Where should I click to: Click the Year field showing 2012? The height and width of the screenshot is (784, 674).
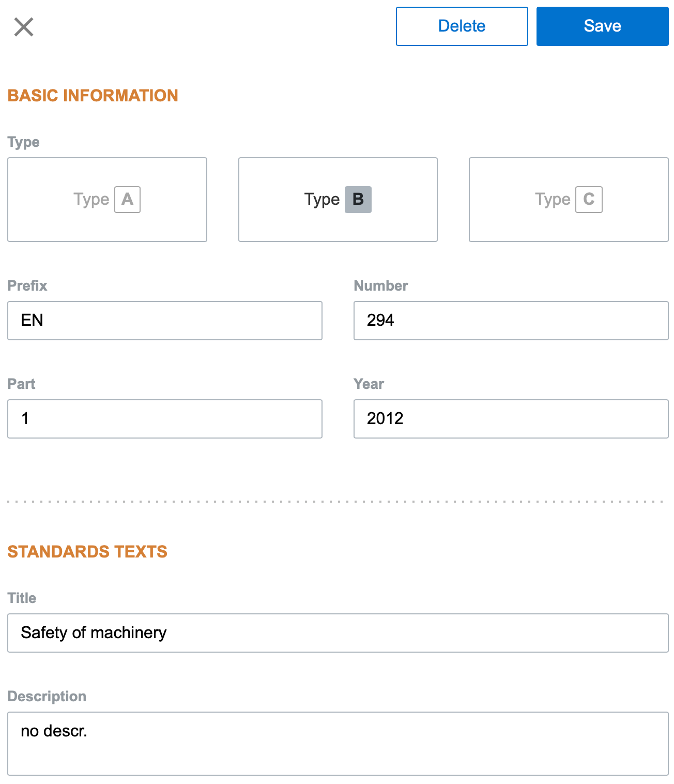[511, 419]
